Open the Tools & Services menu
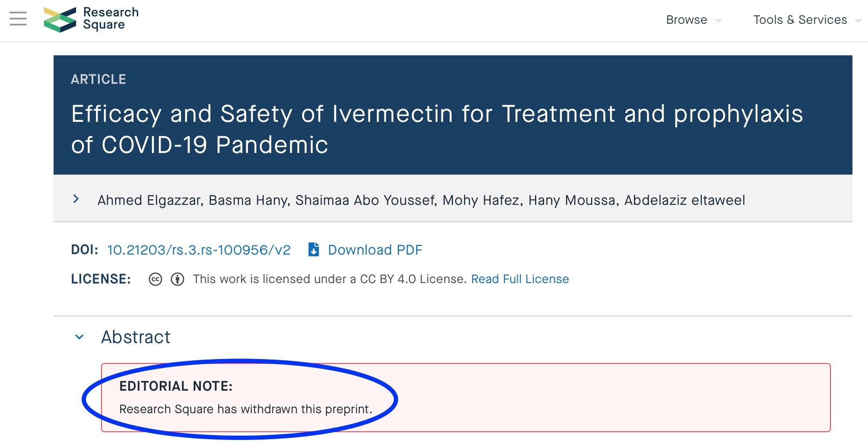The image size is (868, 446). (800, 20)
